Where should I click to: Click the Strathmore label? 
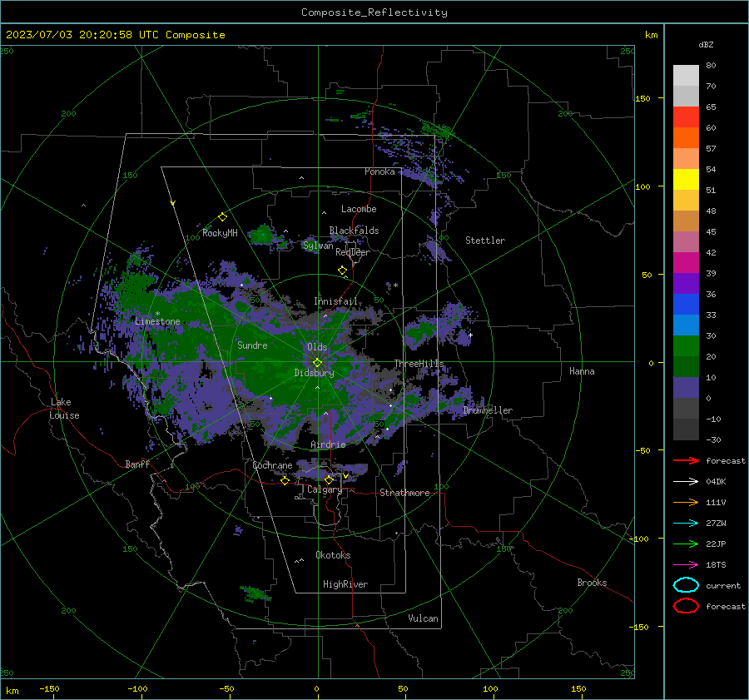tap(404, 493)
